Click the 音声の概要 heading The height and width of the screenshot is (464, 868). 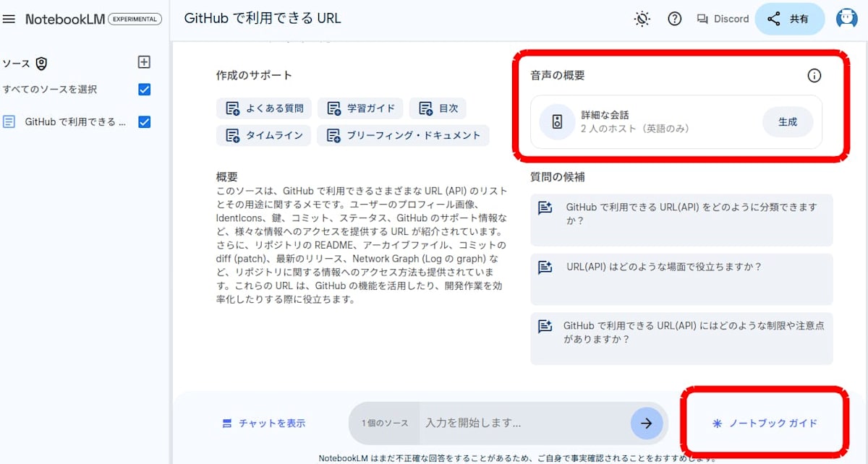tap(558, 75)
